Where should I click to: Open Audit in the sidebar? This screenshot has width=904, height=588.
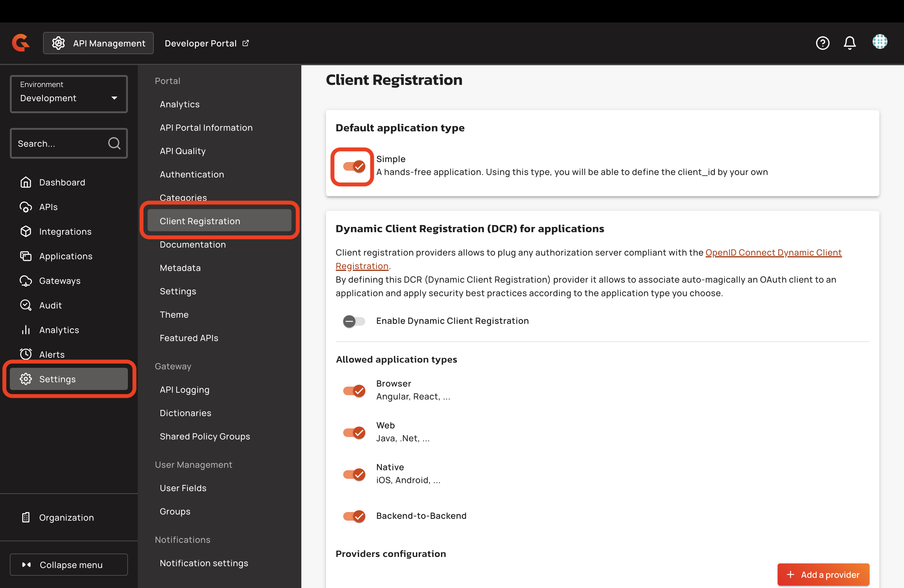tap(50, 305)
